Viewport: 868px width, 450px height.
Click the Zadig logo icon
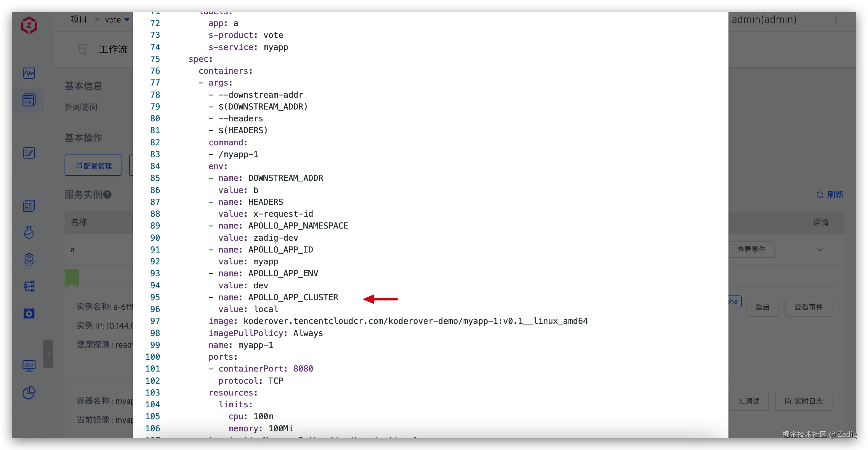(29, 25)
